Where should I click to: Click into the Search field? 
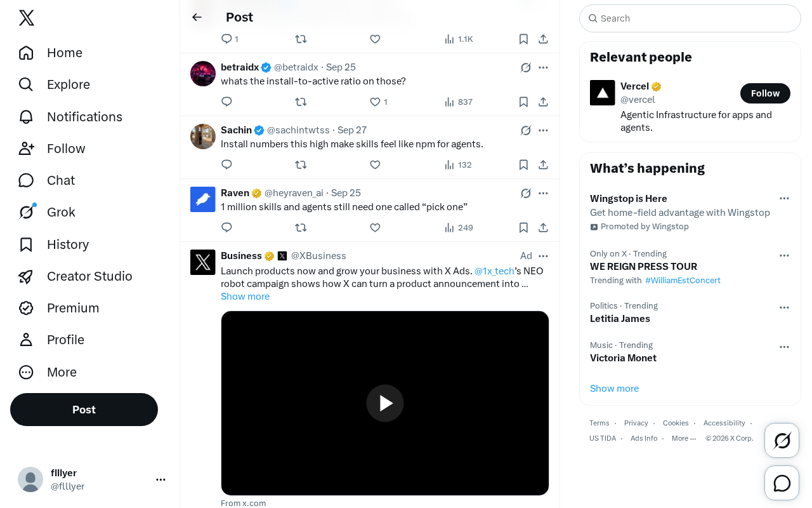[690, 18]
